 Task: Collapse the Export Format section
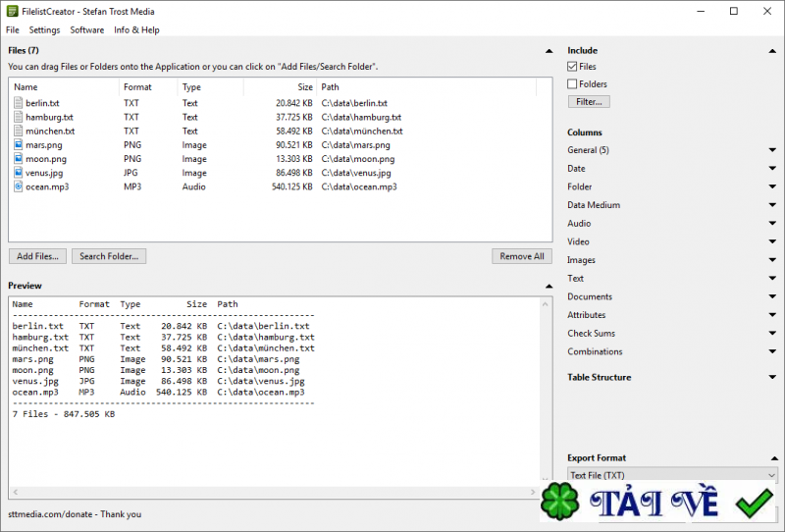(774, 457)
